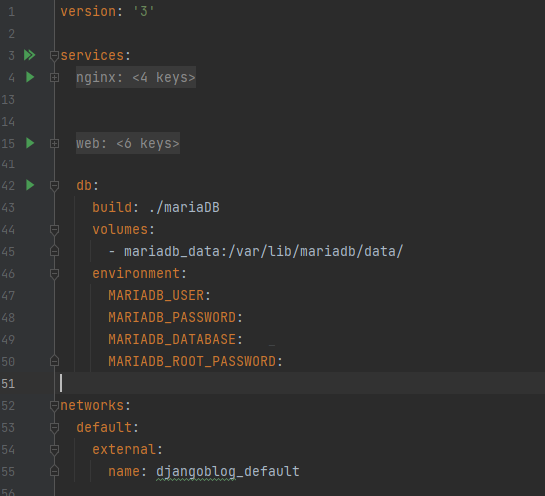The height and width of the screenshot is (496, 545).
Task: Click the 'db:' key
Action: click(x=88, y=185)
